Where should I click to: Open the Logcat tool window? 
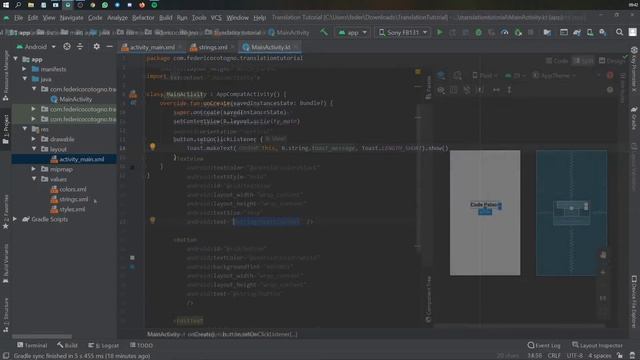[104, 345]
